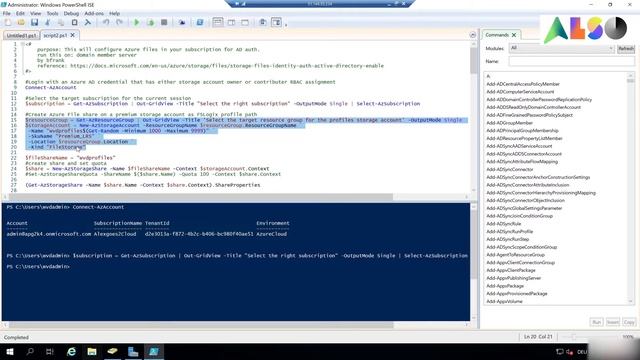
Task: Click the Copy button in Commands pane
Action: pyautogui.click(x=629, y=322)
